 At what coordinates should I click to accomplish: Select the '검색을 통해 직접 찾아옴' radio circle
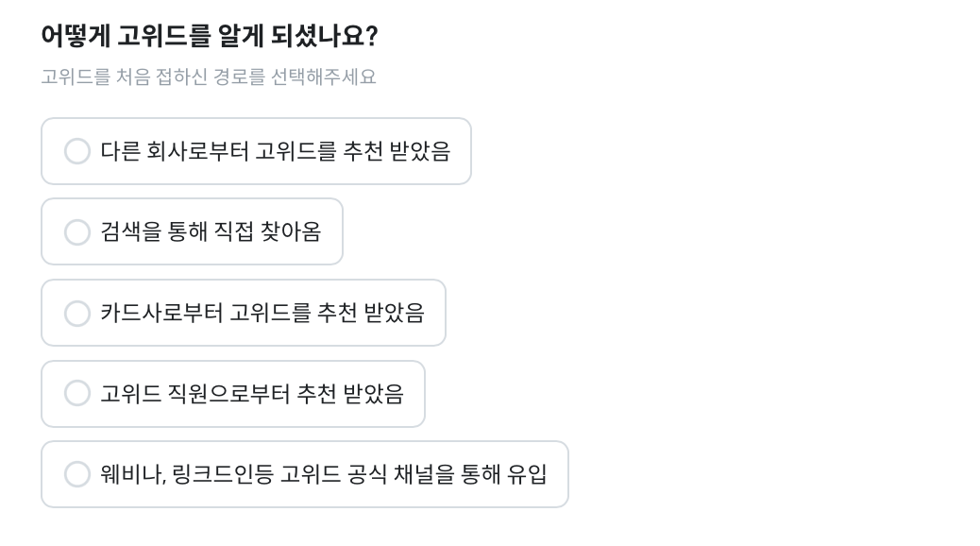point(77,232)
